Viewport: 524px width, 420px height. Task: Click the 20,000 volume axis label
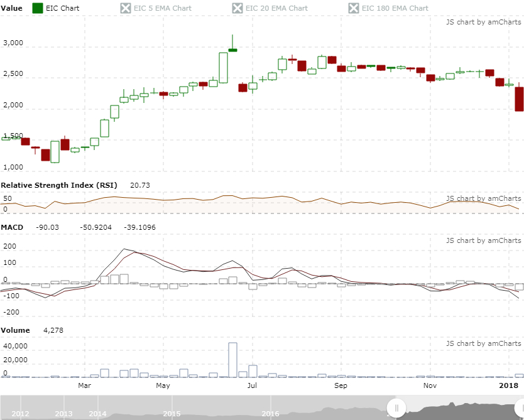click(15, 360)
